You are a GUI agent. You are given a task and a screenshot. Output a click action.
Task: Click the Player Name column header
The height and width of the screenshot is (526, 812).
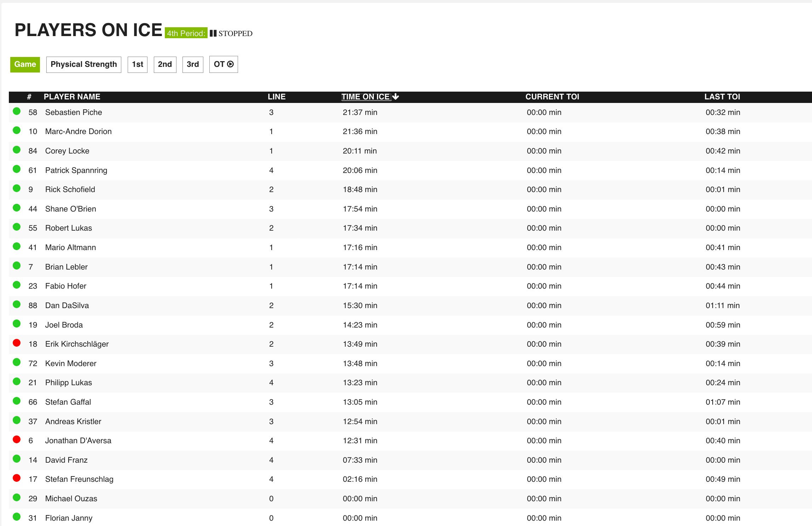coord(72,97)
